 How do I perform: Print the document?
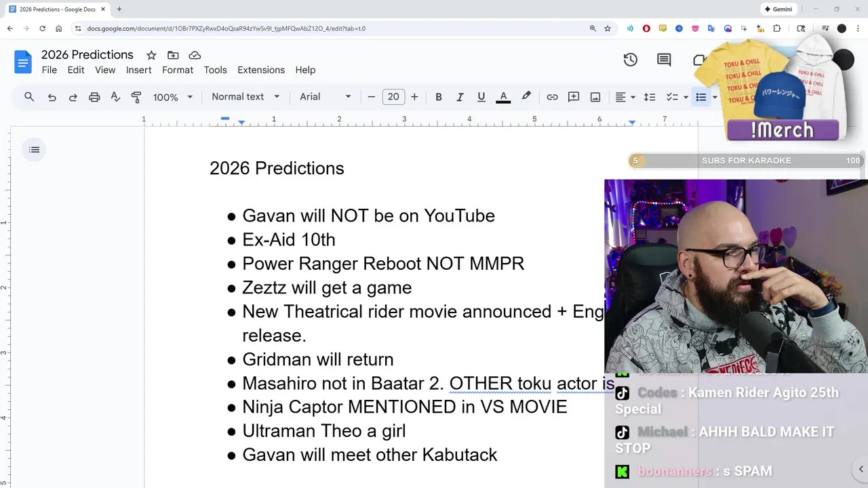94,97
